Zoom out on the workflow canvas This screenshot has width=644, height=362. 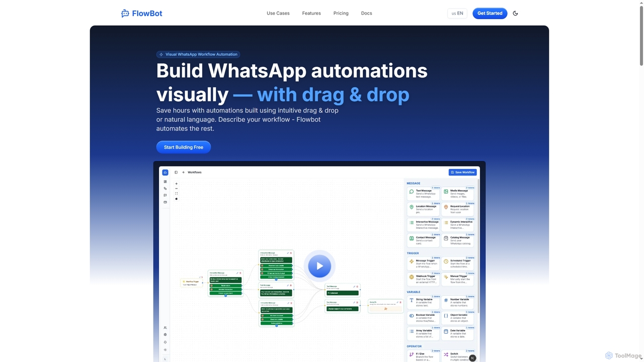tap(176, 189)
